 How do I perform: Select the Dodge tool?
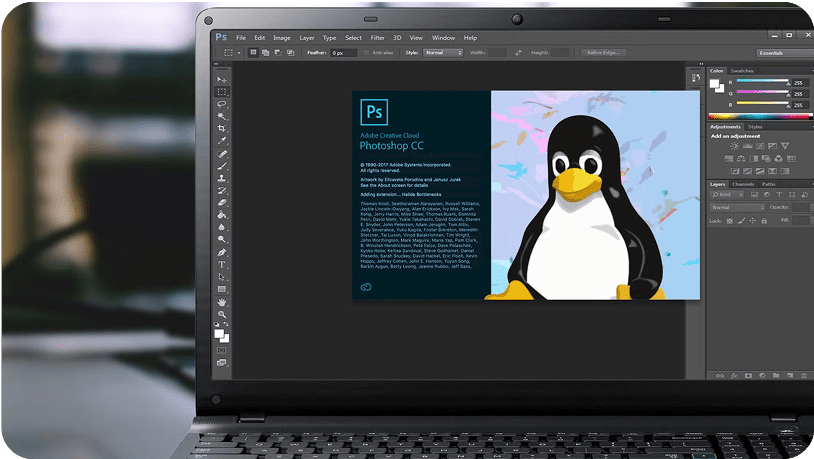coord(222,239)
